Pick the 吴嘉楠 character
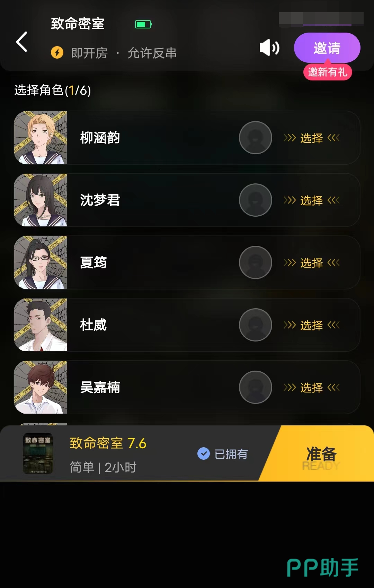Viewport: 374px width, 588px height. click(x=312, y=388)
